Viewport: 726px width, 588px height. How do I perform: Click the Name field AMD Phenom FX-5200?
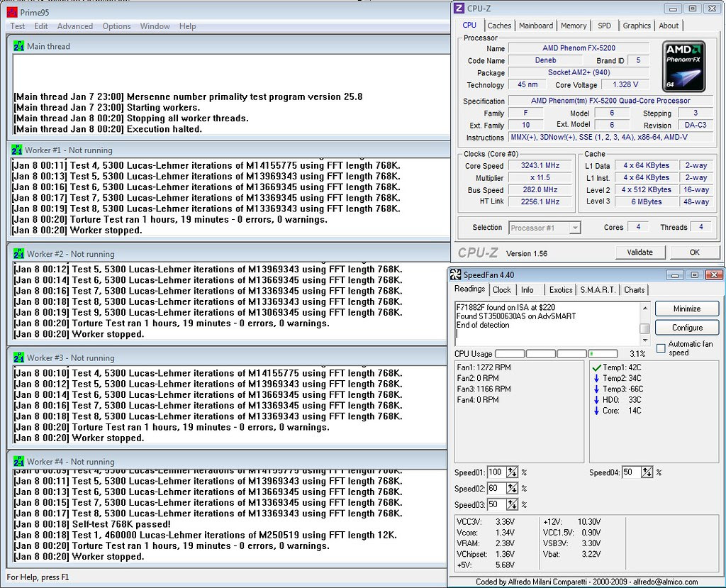(579, 48)
